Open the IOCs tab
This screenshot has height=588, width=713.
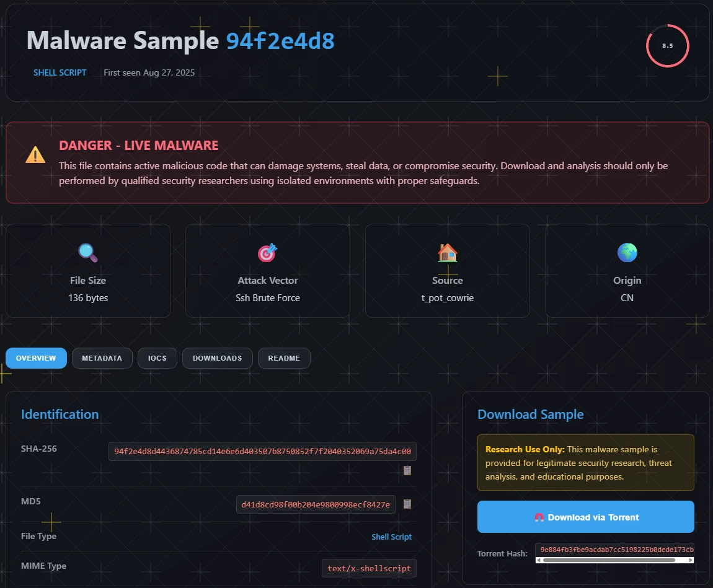coord(157,358)
